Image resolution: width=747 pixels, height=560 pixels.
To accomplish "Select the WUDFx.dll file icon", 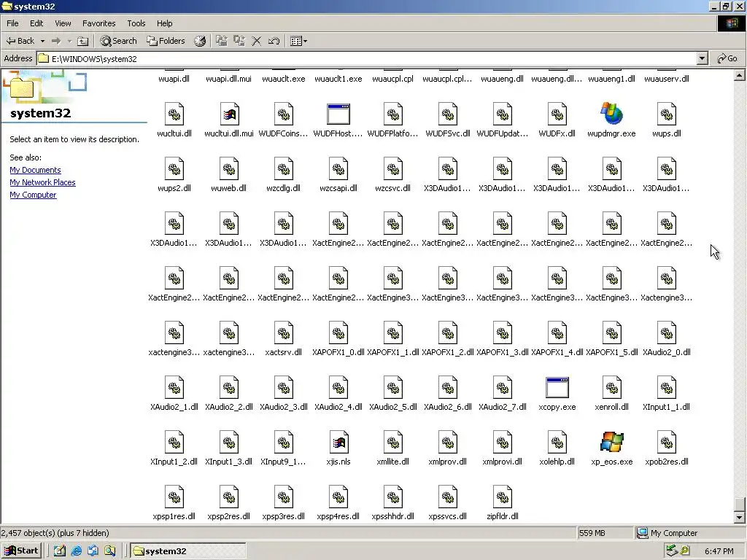I will point(557,114).
